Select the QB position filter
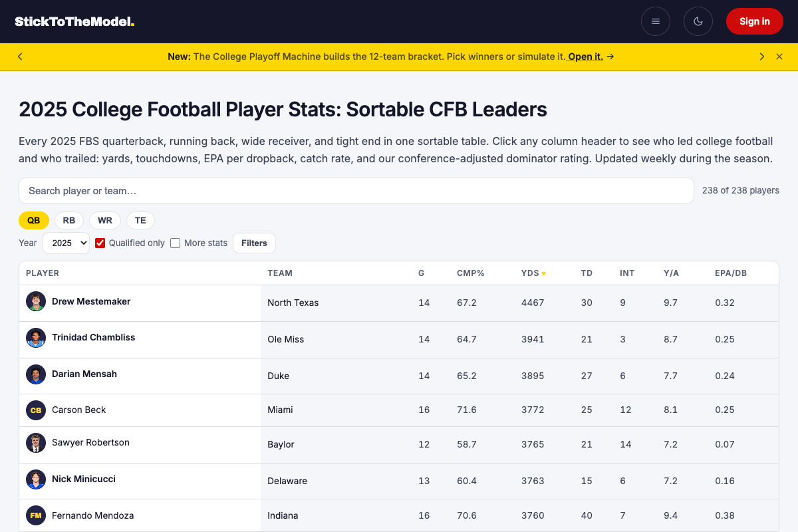This screenshot has width=798, height=532. point(34,220)
